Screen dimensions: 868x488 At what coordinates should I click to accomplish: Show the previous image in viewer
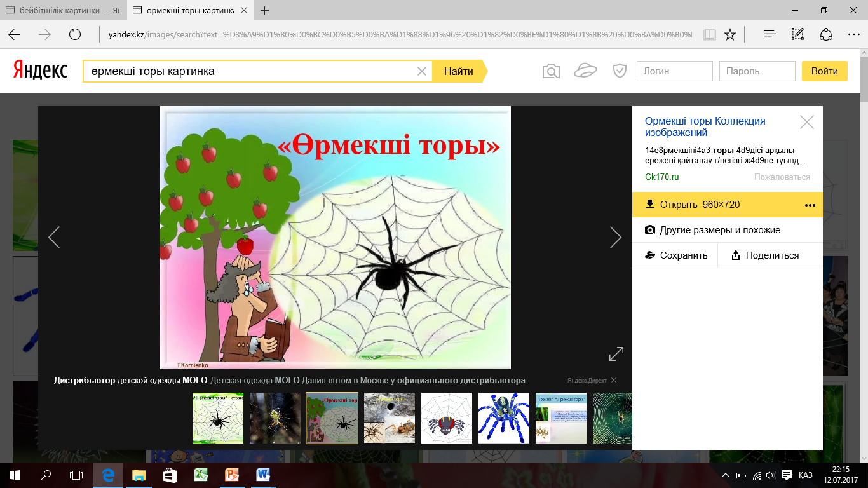point(54,237)
